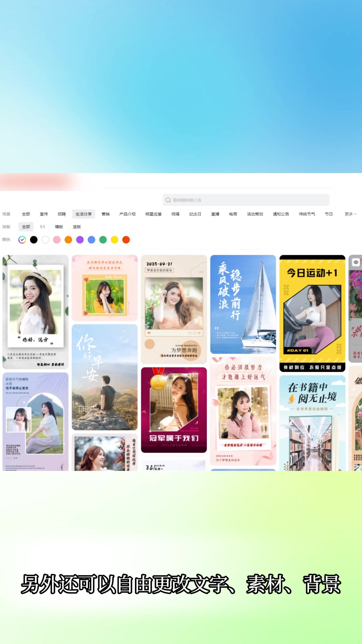The image size is (362, 644).
Task: Filter templates by green color
Action: 103,240
